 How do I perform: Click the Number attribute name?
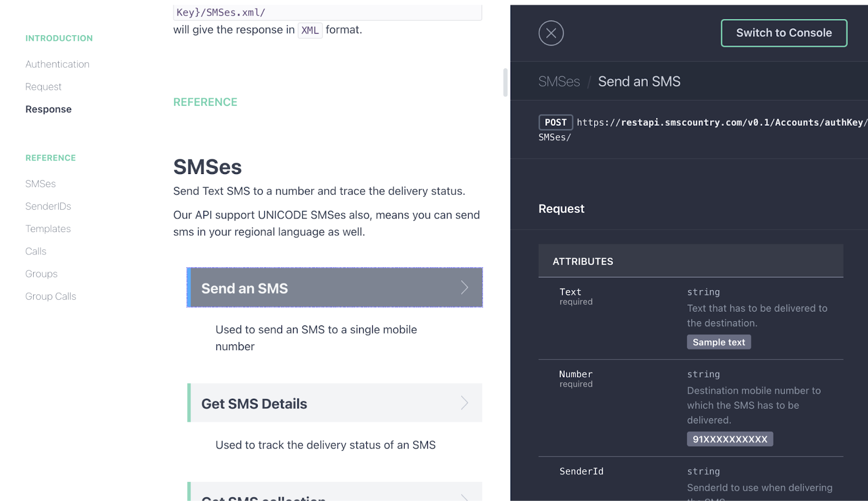tap(576, 374)
